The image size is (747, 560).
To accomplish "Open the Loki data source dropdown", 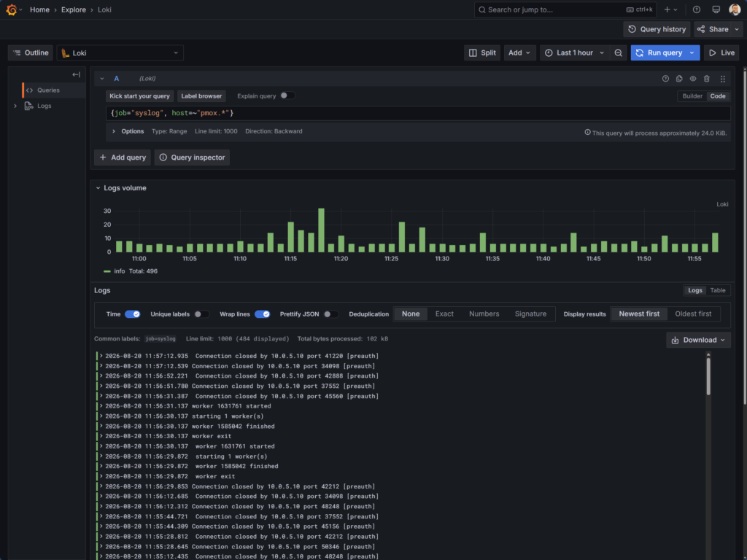I will (120, 52).
